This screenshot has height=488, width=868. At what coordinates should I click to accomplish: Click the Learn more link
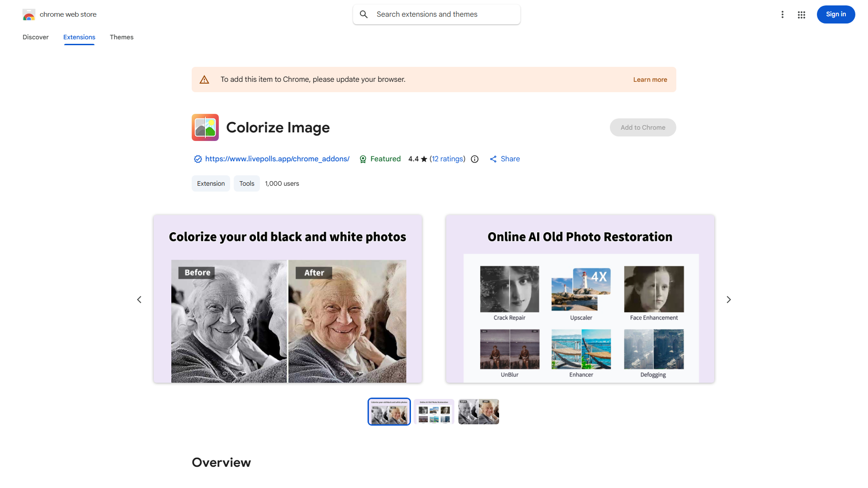[650, 79]
